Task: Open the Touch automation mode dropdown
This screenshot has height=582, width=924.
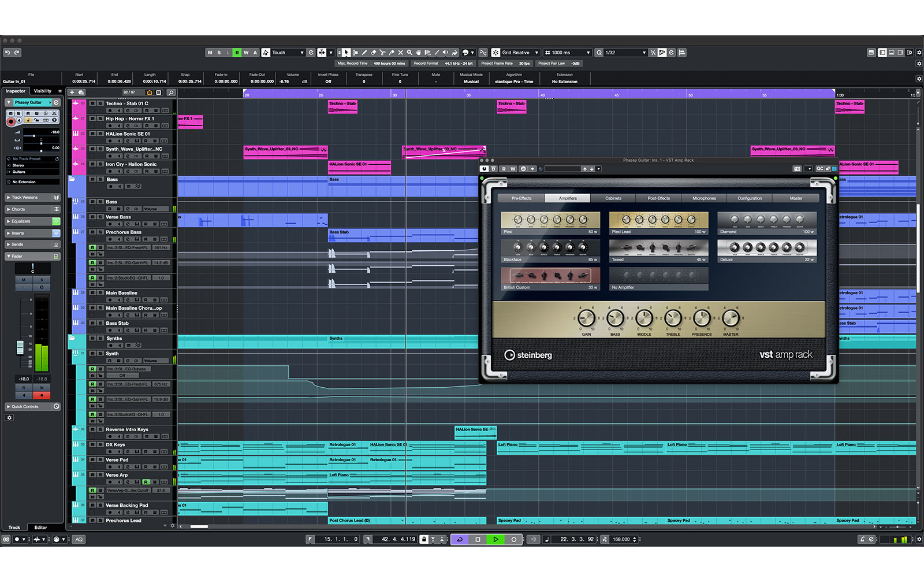Action: pos(287,53)
